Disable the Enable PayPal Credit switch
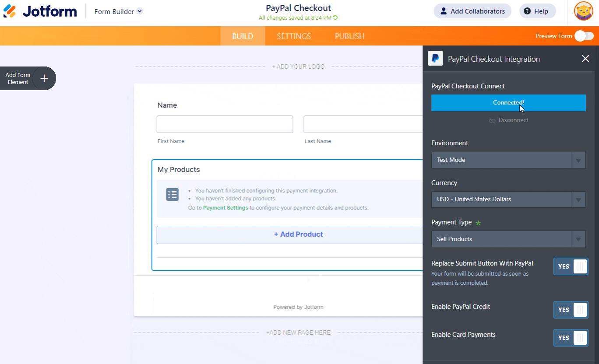 571,310
